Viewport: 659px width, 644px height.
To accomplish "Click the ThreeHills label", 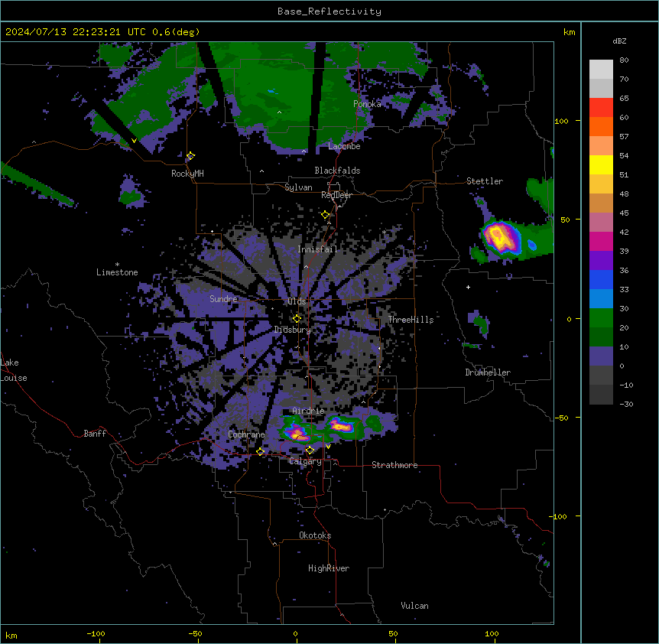I will 411,320.
